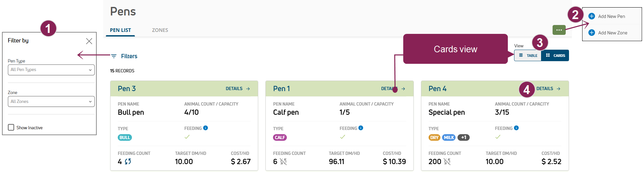Switch to the Zones tab
This screenshot has width=644, height=172.
coord(160,30)
